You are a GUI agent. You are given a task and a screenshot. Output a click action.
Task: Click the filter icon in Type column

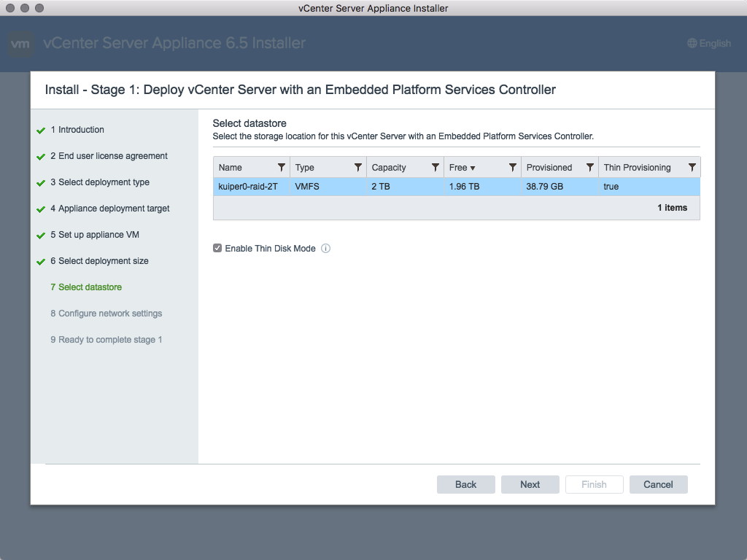[x=358, y=168]
